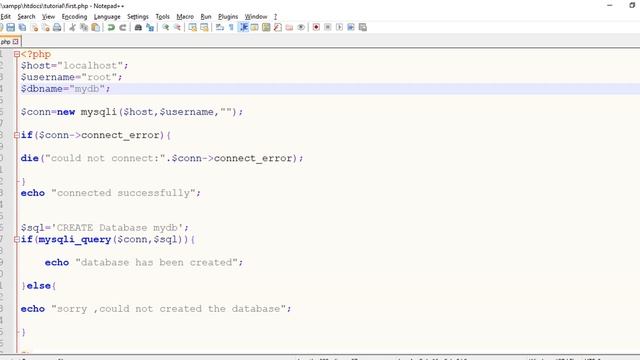
Task: Open the Edit menu
Action: click(5, 17)
